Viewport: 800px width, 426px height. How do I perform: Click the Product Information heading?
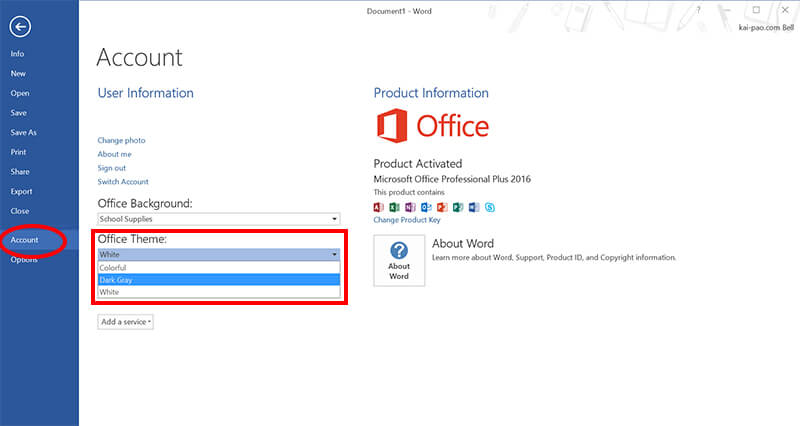[431, 93]
